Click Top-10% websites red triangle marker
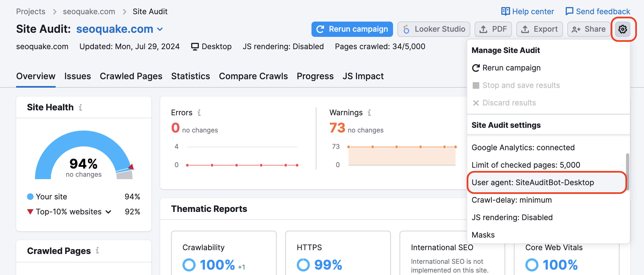 coord(30,212)
